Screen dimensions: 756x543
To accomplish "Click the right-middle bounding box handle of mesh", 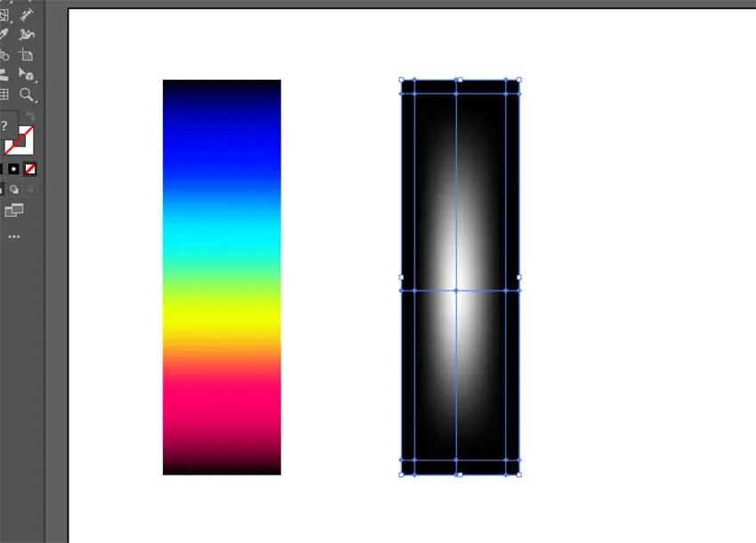I will click(x=519, y=277).
